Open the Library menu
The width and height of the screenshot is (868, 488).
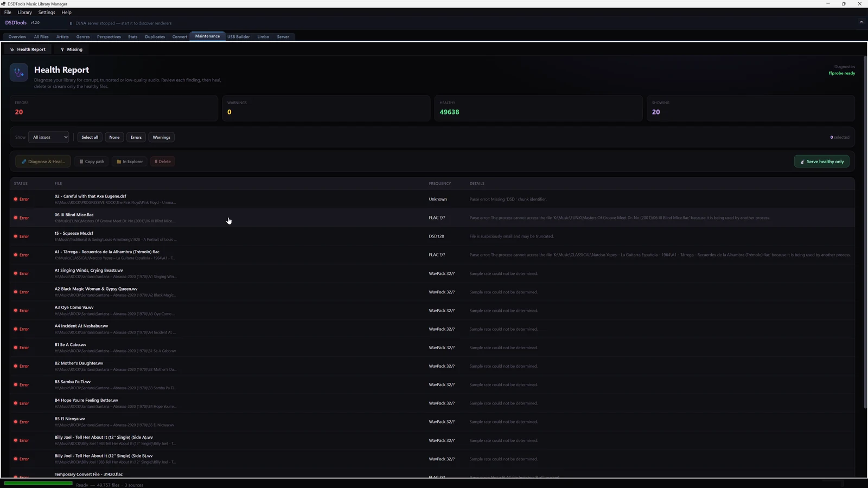(24, 12)
